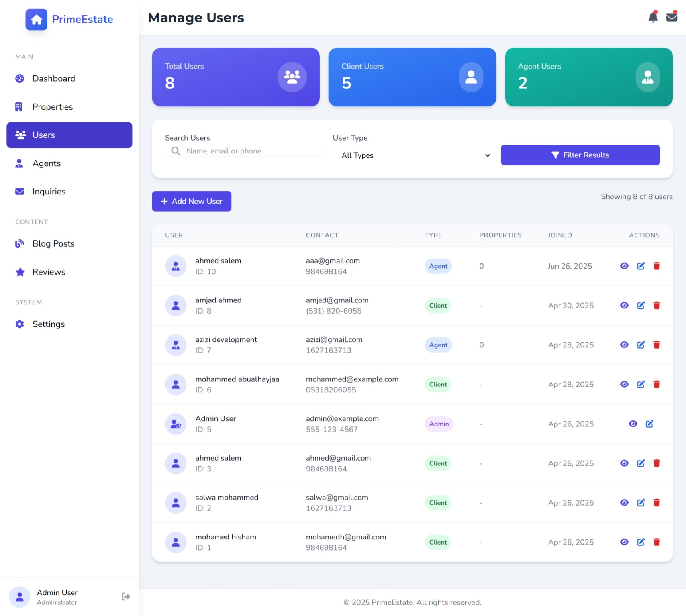
Task: Click the Total Users stat card
Action: pos(235,77)
